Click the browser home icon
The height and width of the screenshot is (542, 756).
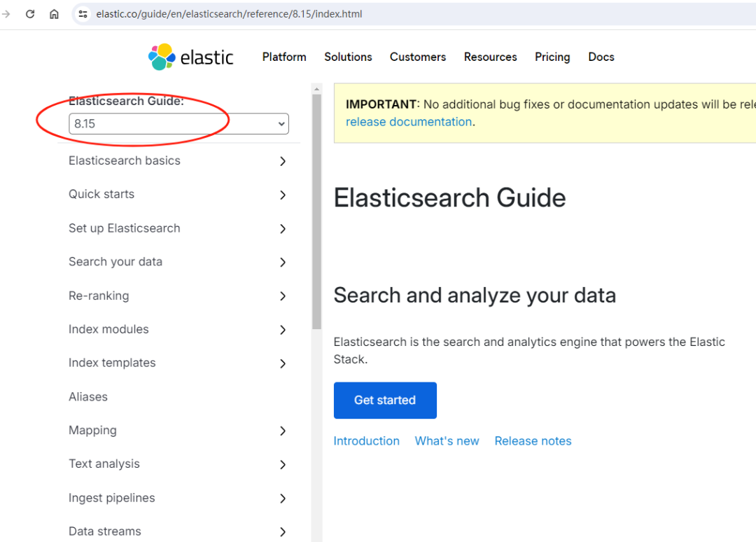(x=54, y=14)
